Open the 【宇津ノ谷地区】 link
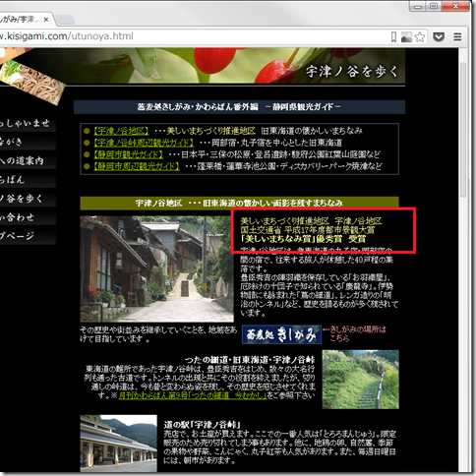Screen dimensions: 476x476 pos(121,131)
